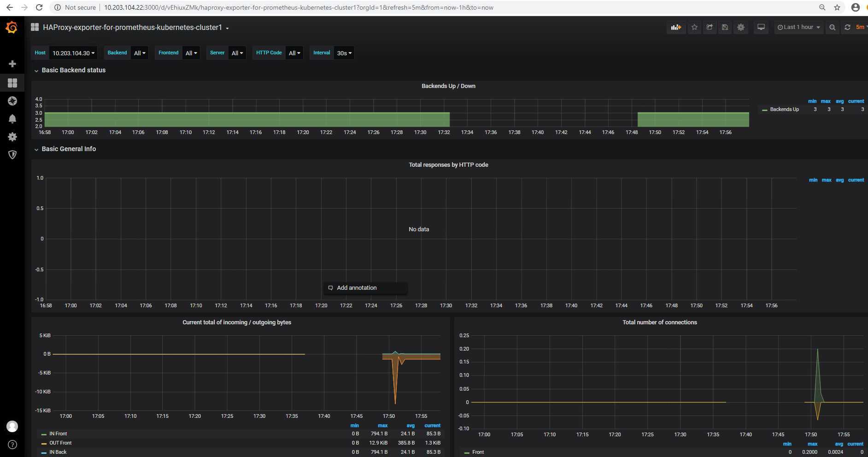Cycle view mode with monitor icon

point(761,27)
